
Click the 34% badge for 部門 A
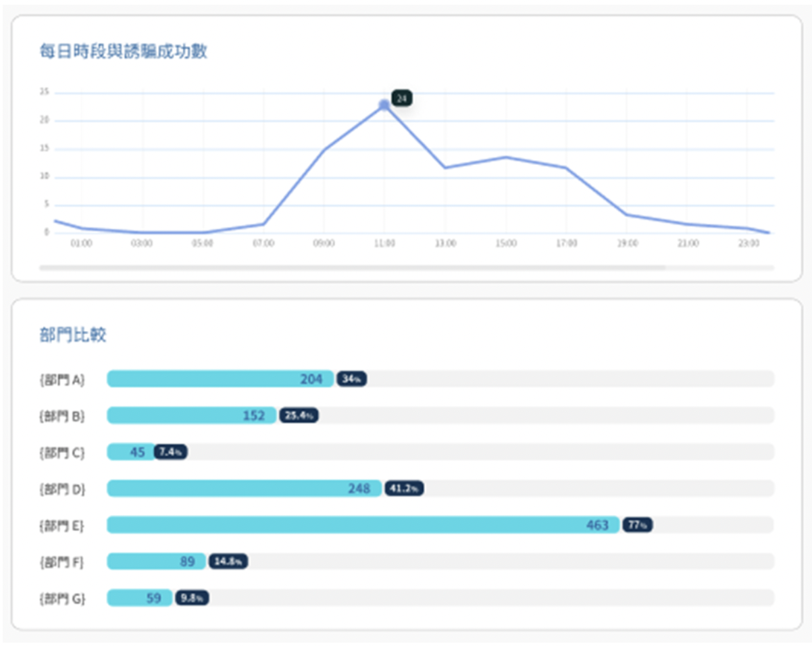[x=351, y=379]
